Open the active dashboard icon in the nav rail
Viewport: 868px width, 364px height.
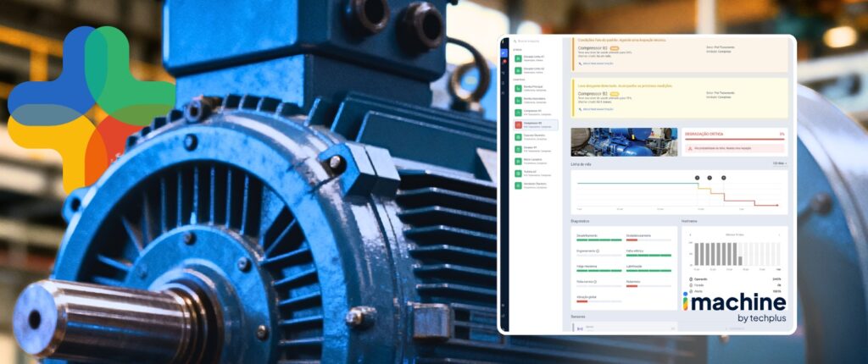pos(504,52)
